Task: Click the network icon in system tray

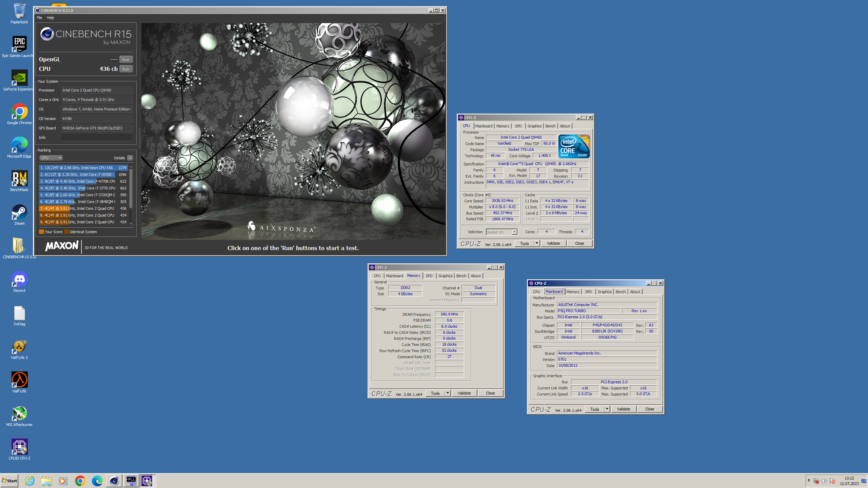Action: [816, 481]
